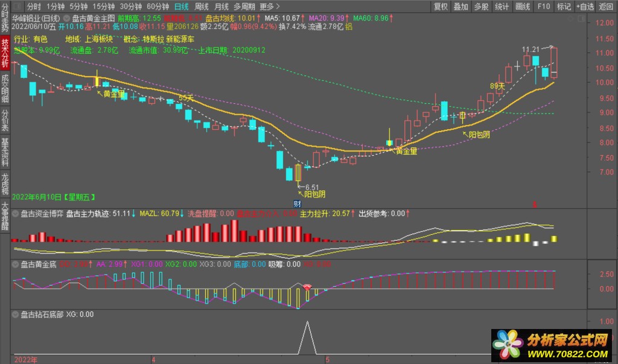
Task: Click the 叠加 overlay button
Action: click(x=460, y=6)
